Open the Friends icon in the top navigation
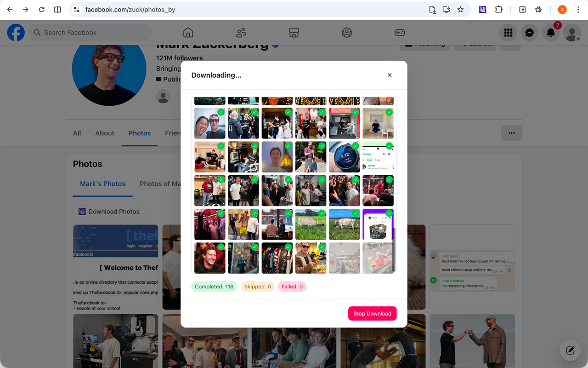 coord(241,33)
